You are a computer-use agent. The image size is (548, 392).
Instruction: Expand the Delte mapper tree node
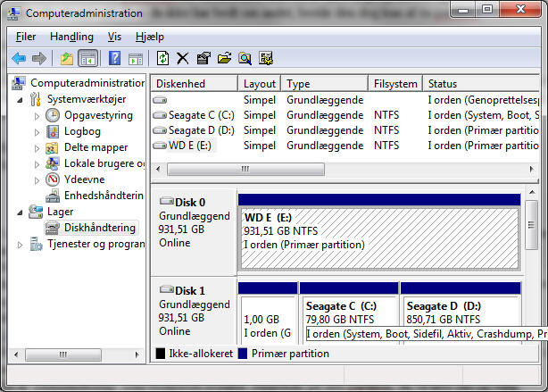click(37, 148)
